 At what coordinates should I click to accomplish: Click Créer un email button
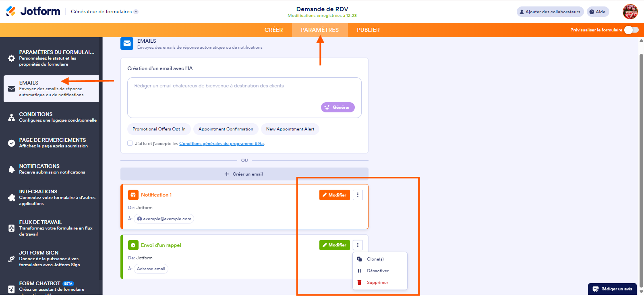pos(244,174)
